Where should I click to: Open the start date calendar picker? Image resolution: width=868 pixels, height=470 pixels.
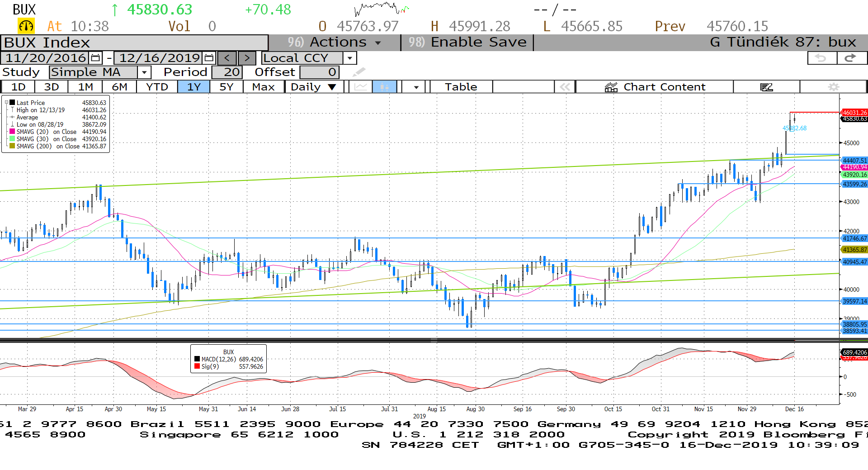(x=95, y=58)
